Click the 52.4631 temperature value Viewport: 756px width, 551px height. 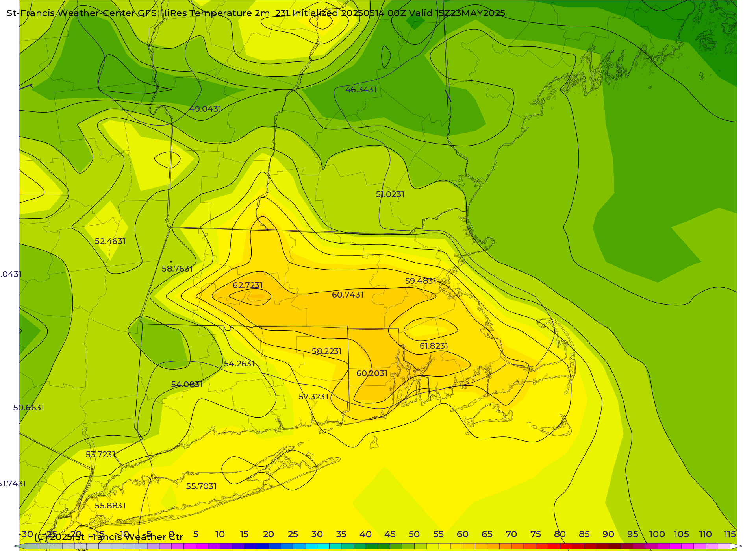110,241
